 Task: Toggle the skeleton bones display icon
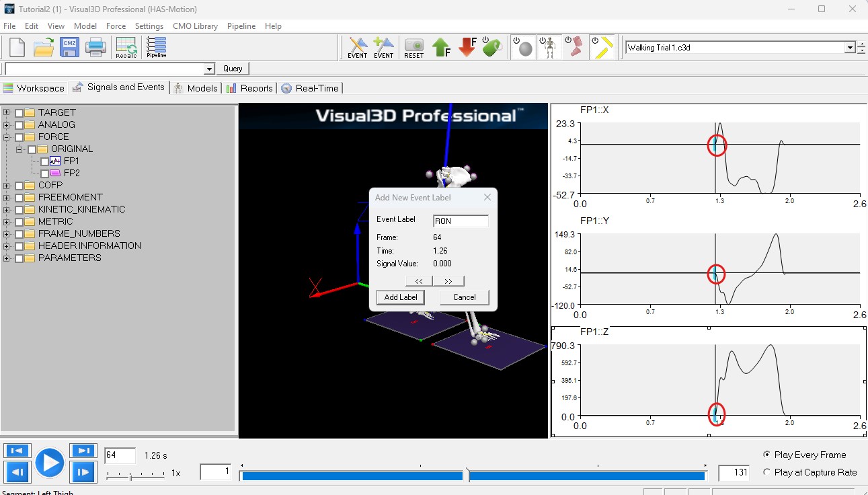pos(549,47)
